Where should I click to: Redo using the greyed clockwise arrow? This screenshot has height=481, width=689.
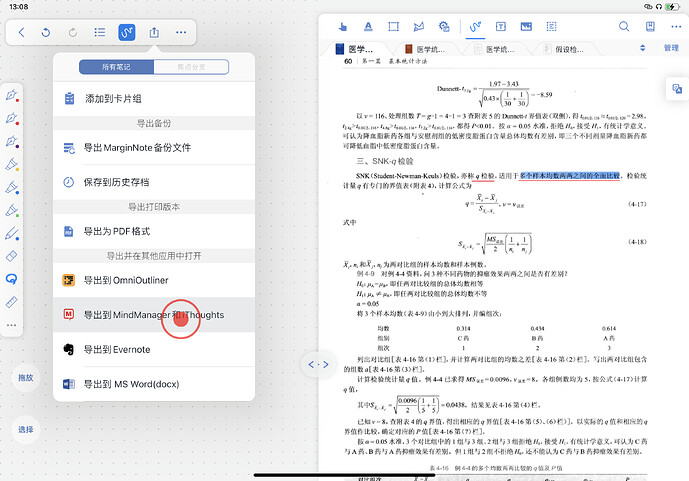[73, 32]
